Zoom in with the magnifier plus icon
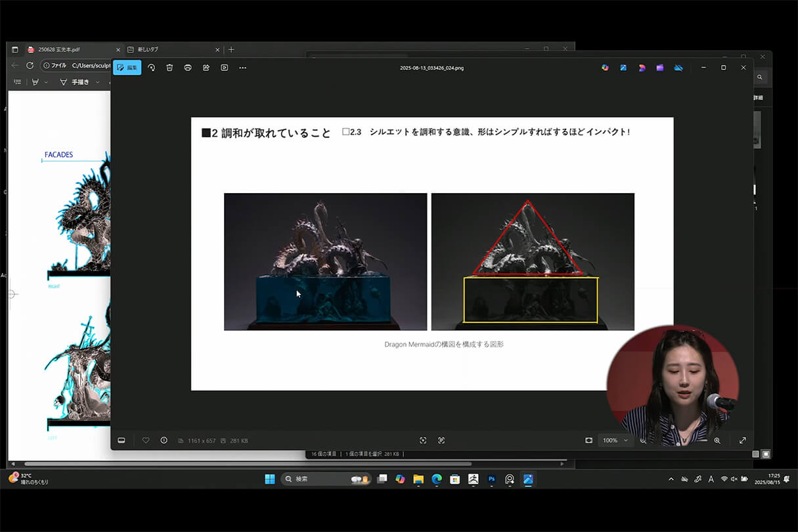The height and width of the screenshot is (532, 798). click(x=718, y=440)
